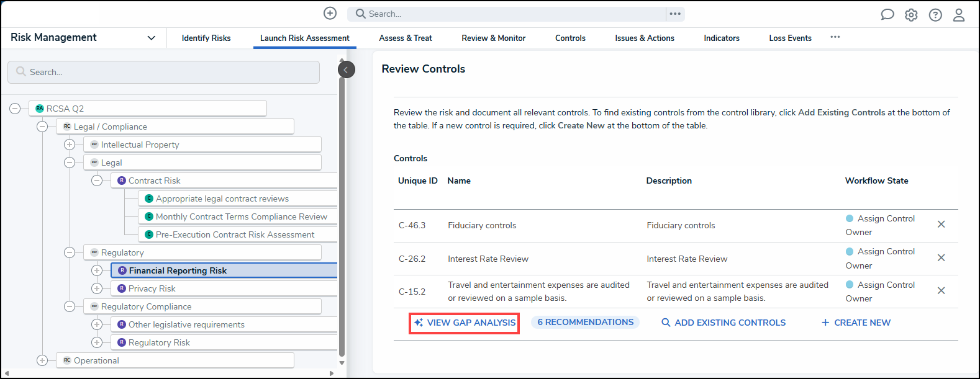
Task: Remove the Fiduciary controls row with X
Action: [x=941, y=225]
